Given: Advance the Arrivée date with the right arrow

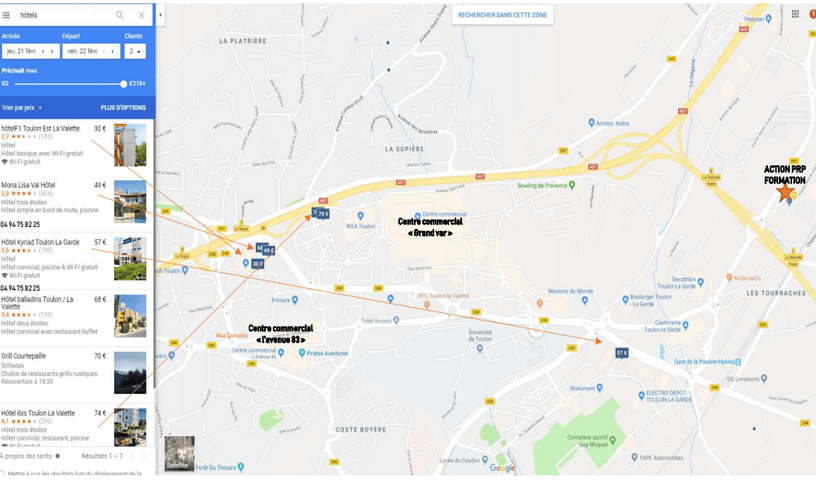Looking at the screenshot, I should pos(52,51).
